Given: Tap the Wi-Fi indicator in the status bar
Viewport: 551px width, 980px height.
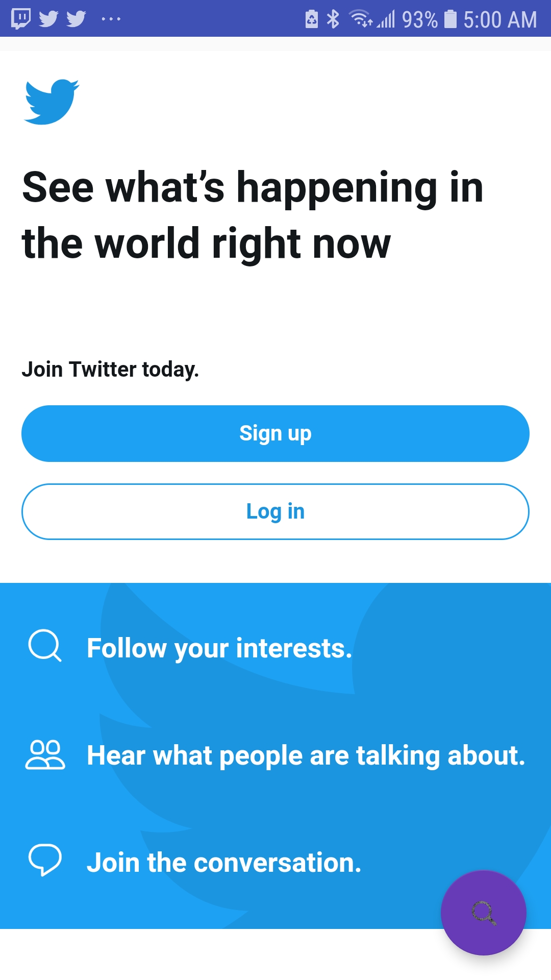Looking at the screenshot, I should coord(360,19).
